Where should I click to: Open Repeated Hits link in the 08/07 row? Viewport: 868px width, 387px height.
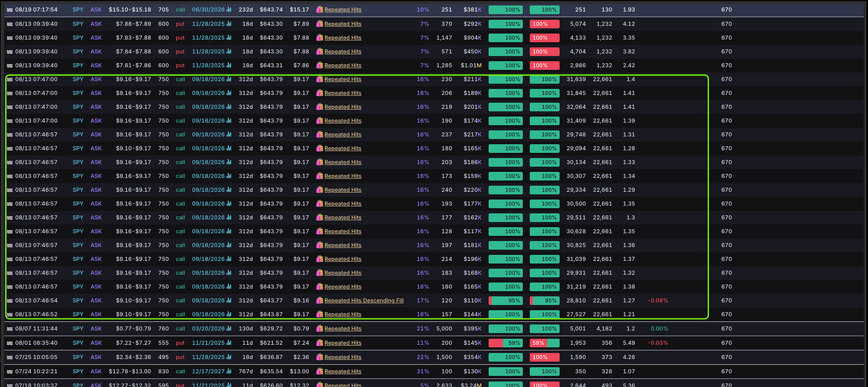(x=343, y=329)
